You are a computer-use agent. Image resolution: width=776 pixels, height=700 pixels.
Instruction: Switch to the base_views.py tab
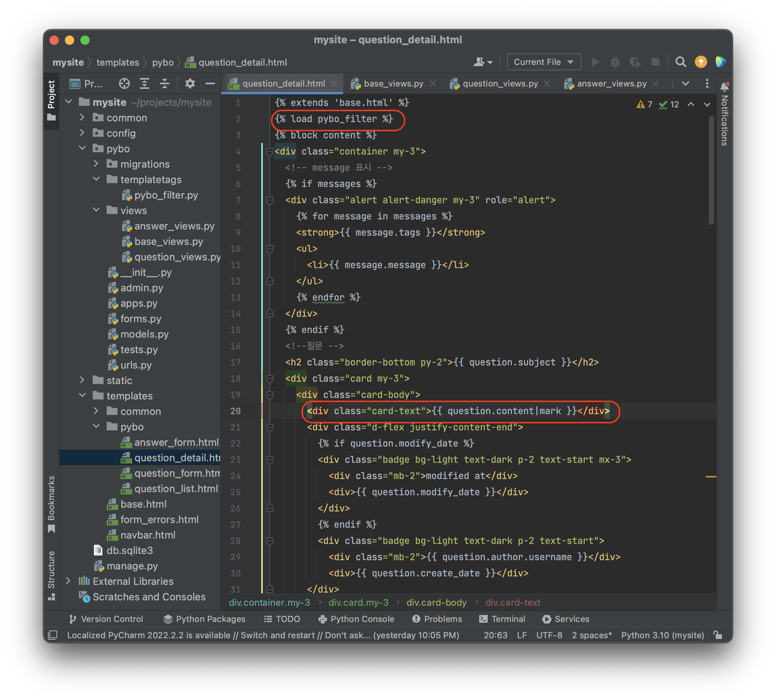click(x=393, y=83)
